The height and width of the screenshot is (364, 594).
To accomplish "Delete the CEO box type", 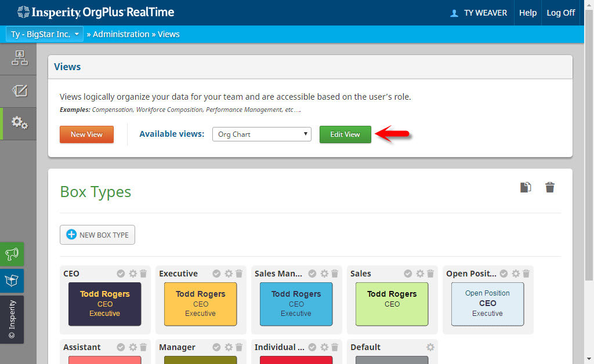I will click(143, 274).
